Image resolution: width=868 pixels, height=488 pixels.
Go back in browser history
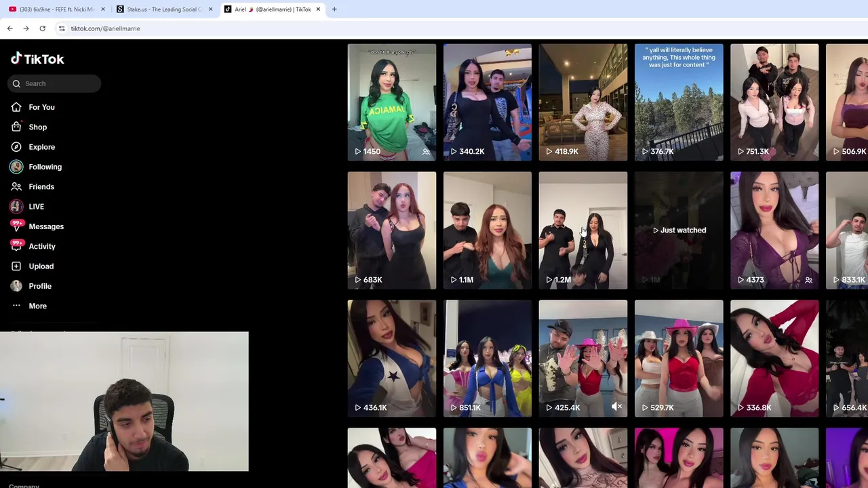[9, 28]
